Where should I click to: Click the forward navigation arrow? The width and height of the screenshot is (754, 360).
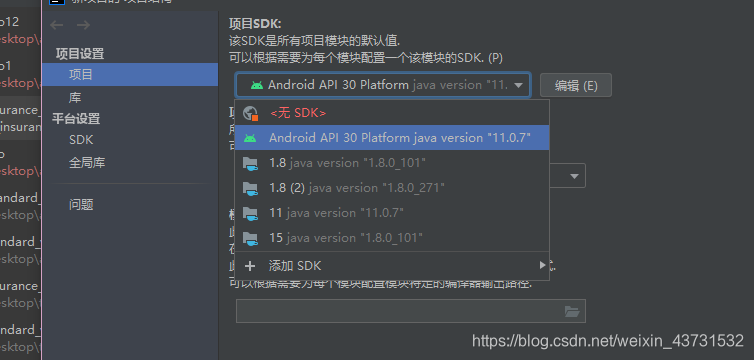tap(83, 25)
